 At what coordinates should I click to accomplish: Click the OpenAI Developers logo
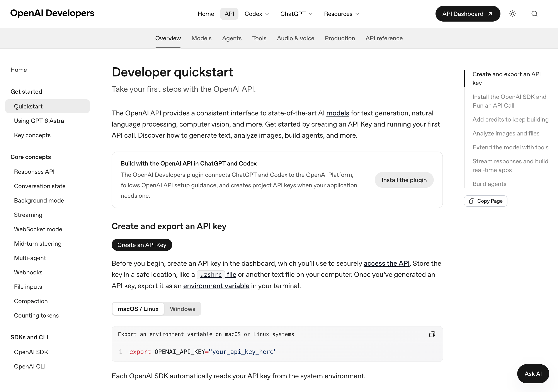point(52,13)
